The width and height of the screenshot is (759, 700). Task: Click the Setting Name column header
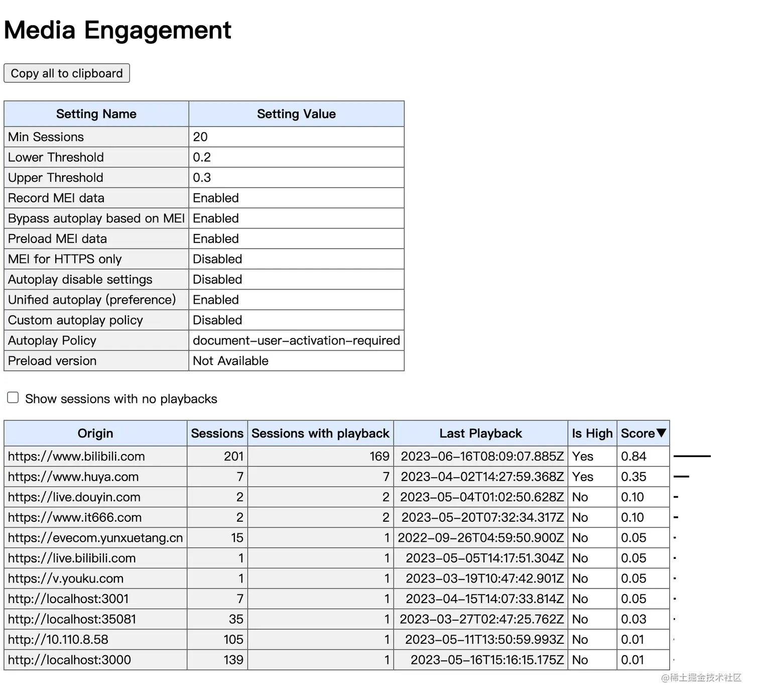click(x=96, y=114)
